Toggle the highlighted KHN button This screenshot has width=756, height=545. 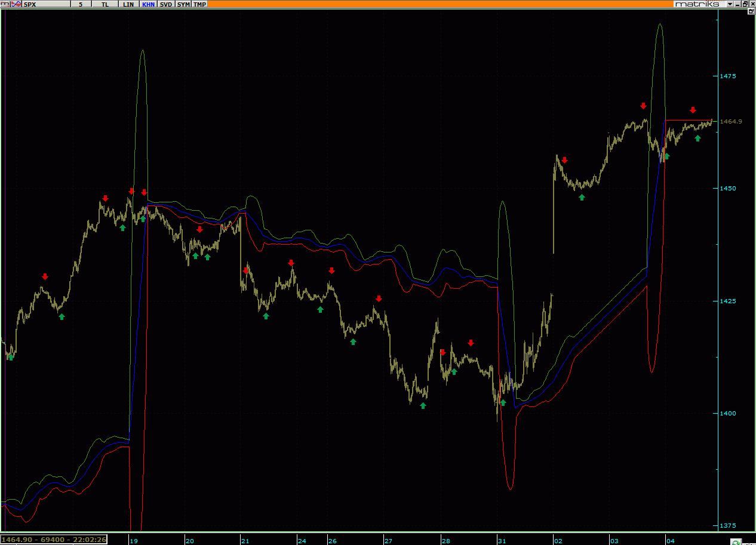pos(148,4)
